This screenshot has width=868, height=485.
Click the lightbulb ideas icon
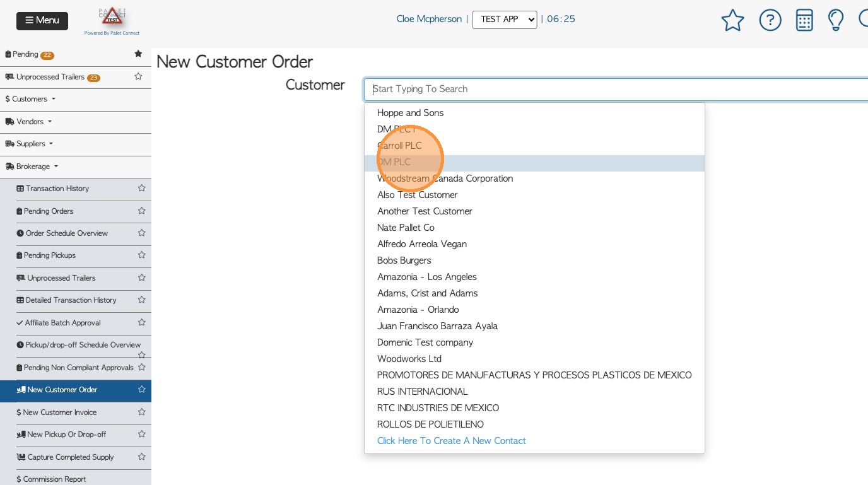[836, 20]
